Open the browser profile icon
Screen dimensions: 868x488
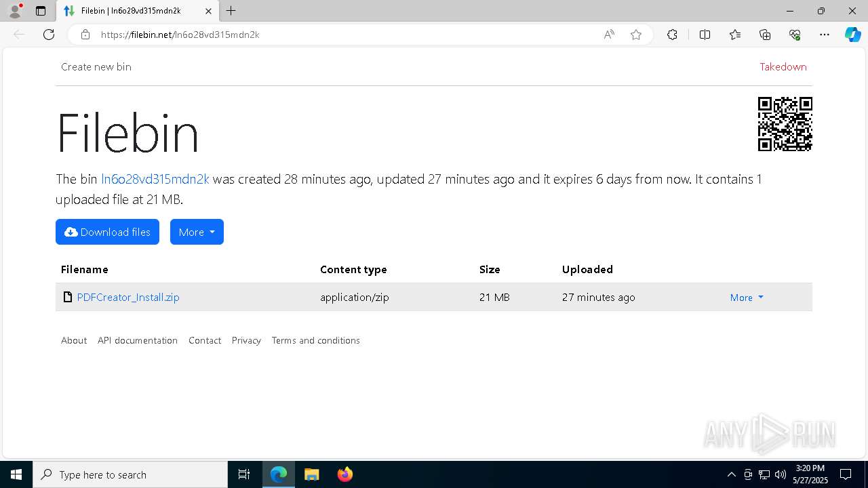coord(15,11)
